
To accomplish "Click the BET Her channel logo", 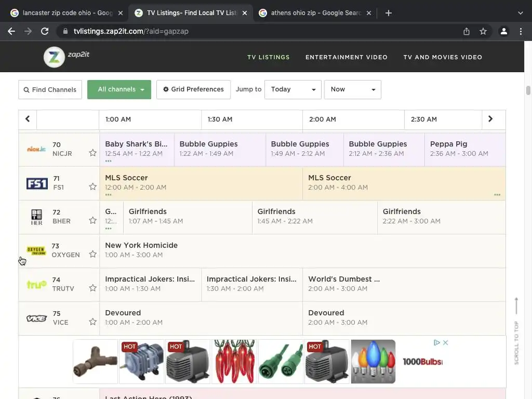I will [x=37, y=217].
